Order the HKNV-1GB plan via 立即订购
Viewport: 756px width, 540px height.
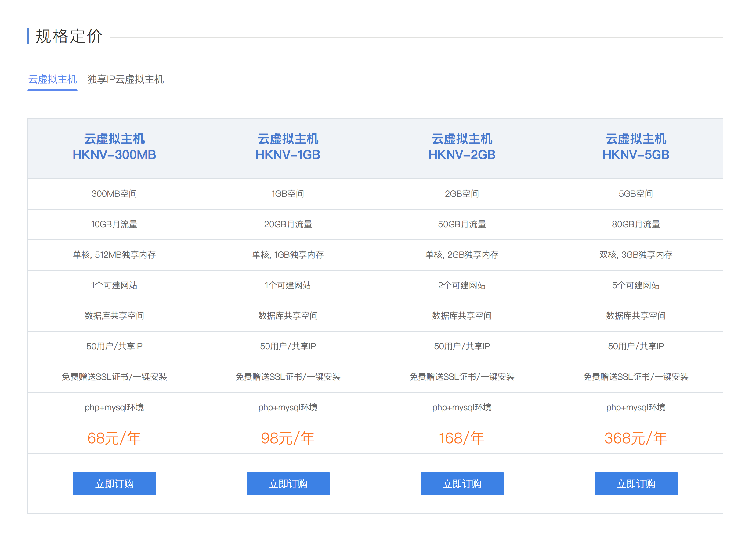[x=288, y=483]
